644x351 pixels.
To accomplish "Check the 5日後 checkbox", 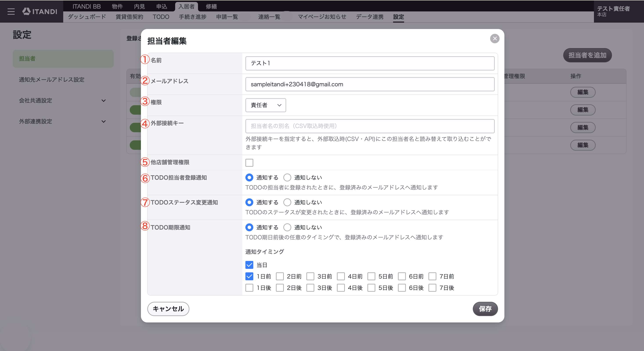I will (x=371, y=288).
